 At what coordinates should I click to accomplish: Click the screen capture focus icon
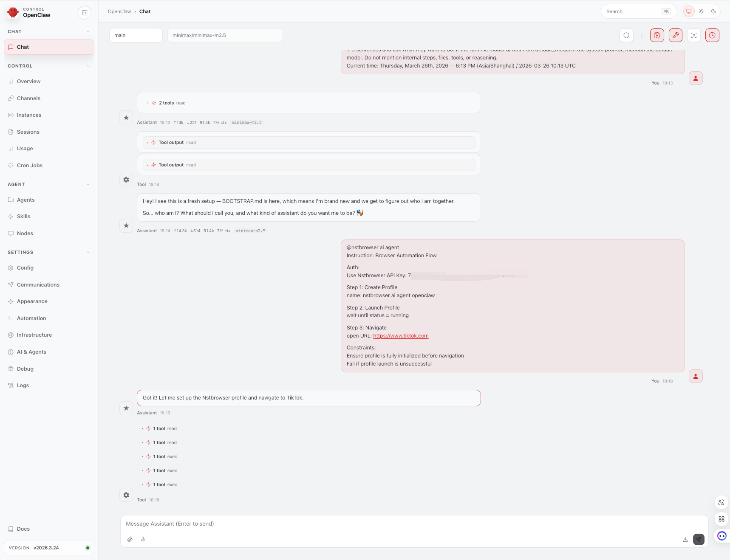pos(693,35)
